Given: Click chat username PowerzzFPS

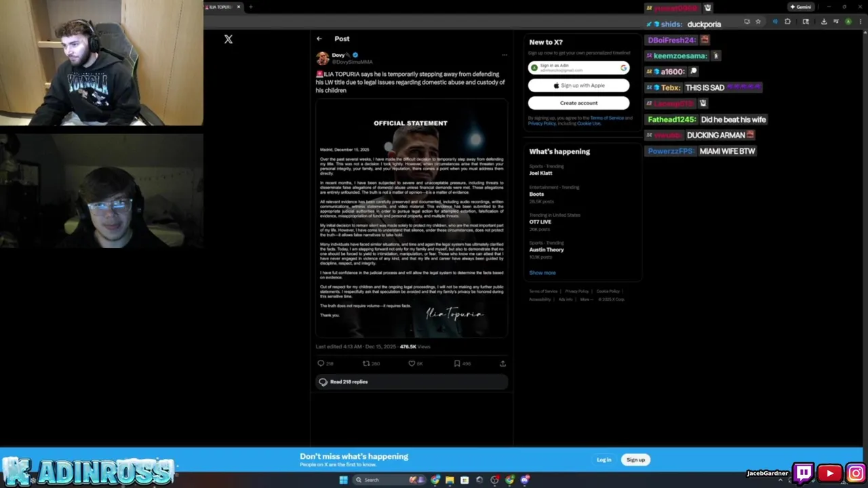Looking at the screenshot, I should click(x=671, y=151).
